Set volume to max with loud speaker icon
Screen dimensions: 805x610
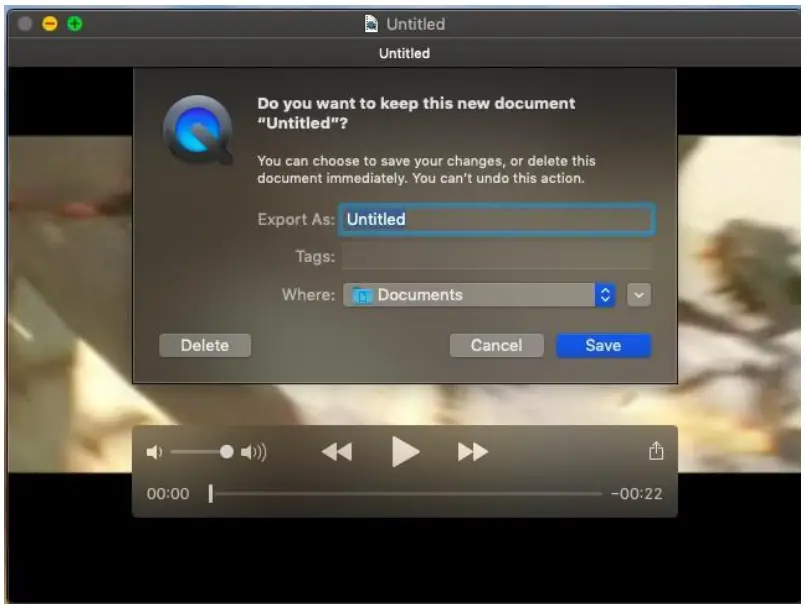pyautogui.click(x=254, y=452)
